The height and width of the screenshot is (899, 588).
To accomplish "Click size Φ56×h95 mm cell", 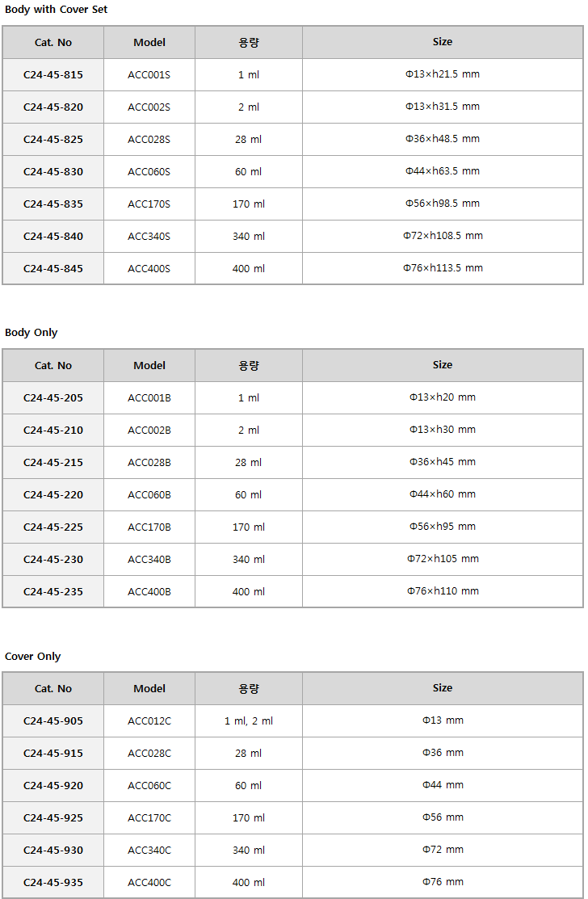I will [443, 527].
